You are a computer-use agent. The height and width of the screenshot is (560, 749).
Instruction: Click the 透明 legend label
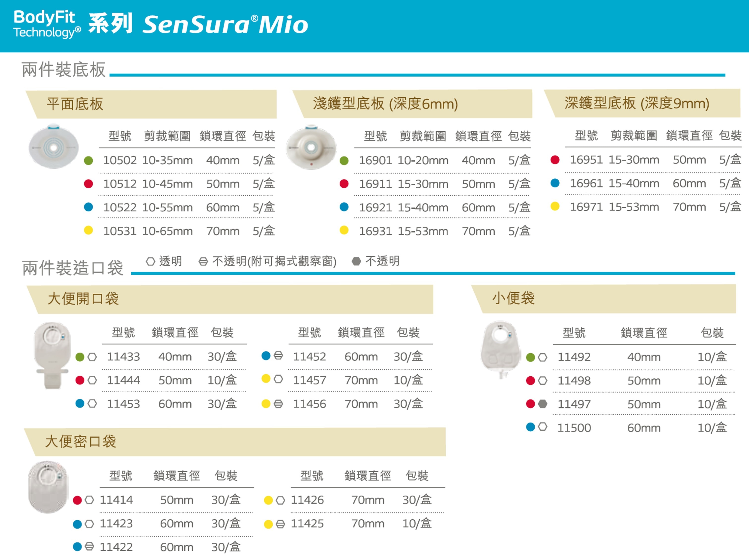coord(171,261)
